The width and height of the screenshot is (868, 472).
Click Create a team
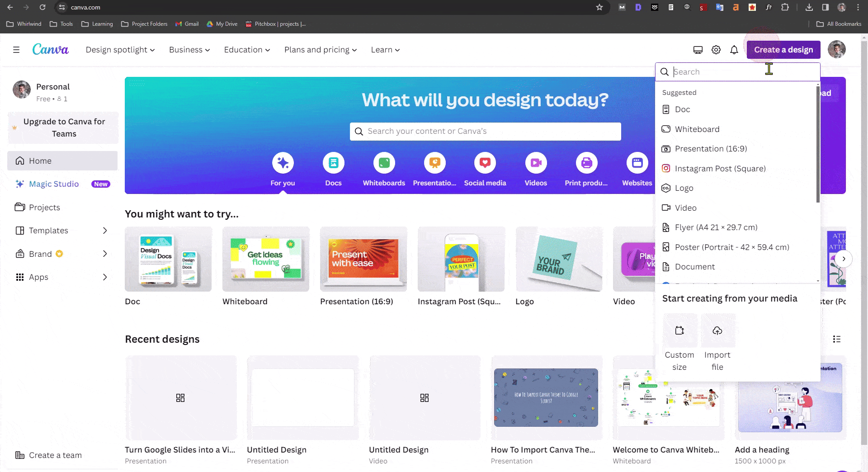(x=55, y=455)
